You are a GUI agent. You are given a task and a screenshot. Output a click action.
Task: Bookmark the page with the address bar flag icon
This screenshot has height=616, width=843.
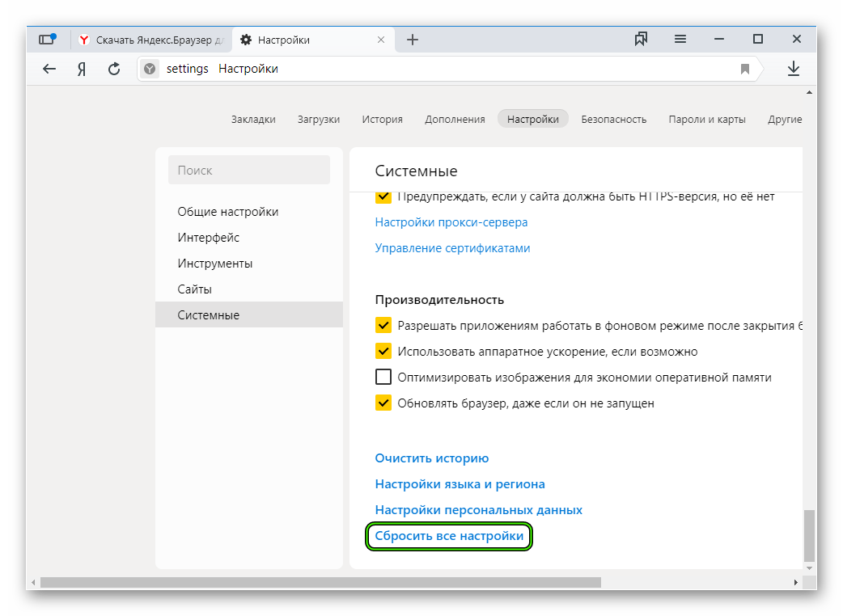744,69
